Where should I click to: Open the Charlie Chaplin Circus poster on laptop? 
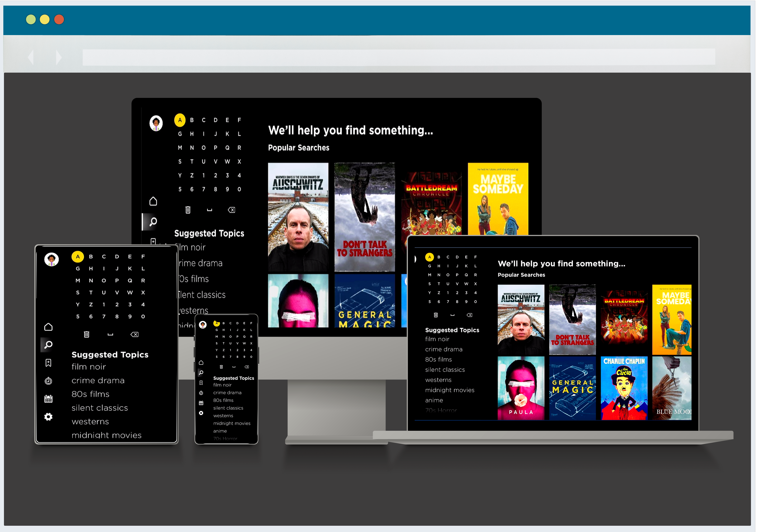point(624,388)
